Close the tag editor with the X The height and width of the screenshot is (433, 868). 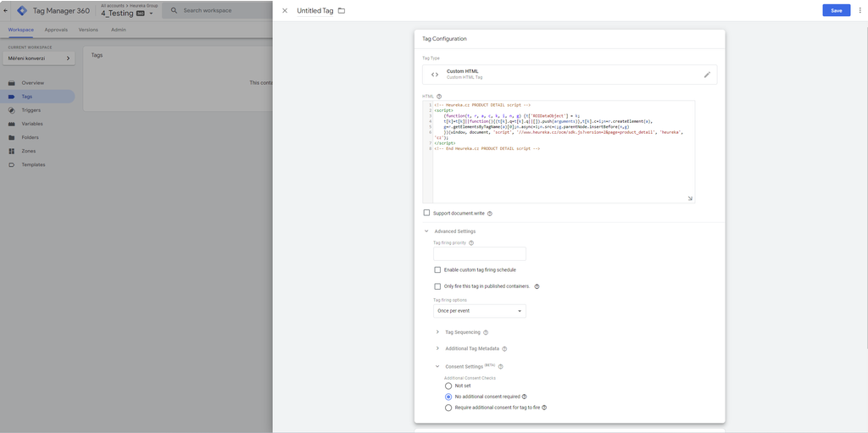click(285, 10)
